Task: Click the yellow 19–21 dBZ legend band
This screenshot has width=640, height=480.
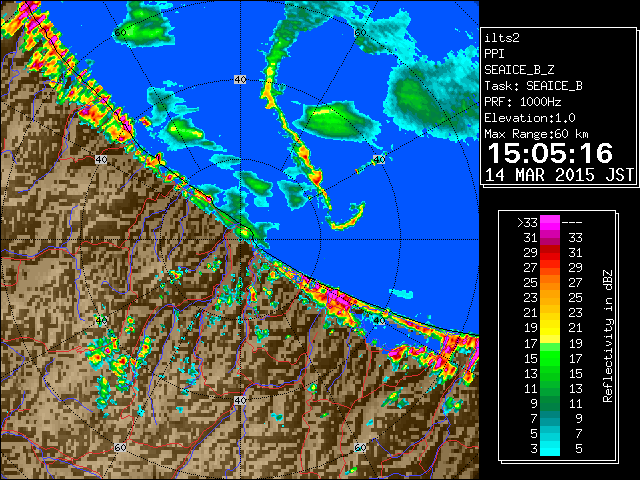Action: (550, 328)
